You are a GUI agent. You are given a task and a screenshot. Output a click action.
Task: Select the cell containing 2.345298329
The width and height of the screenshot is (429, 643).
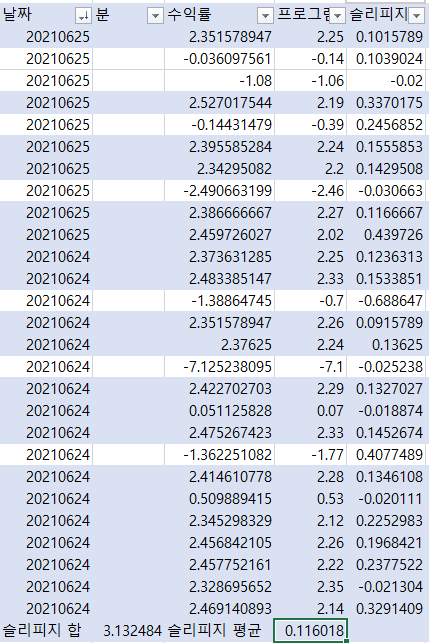[219, 521]
